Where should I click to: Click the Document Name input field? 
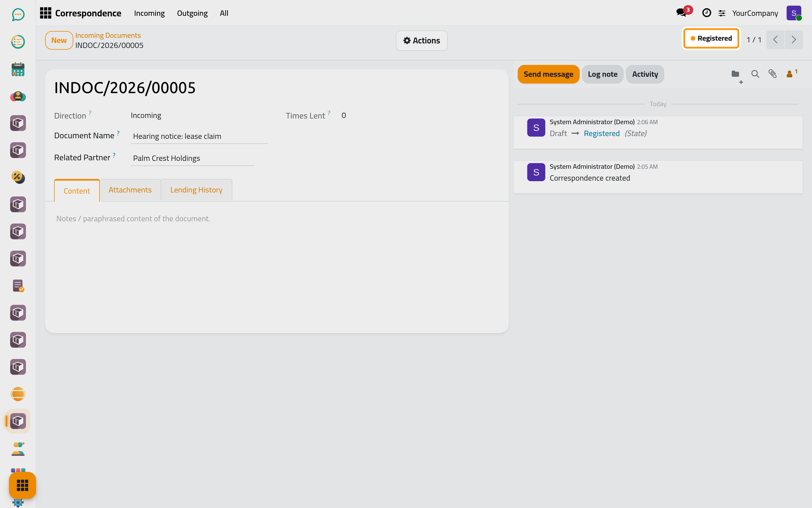coord(199,136)
